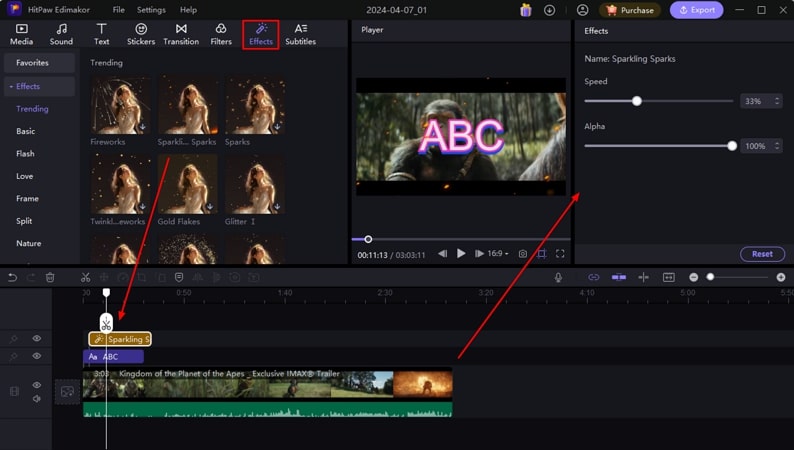
Task: Open the Help menu
Action: coord(188,10)
